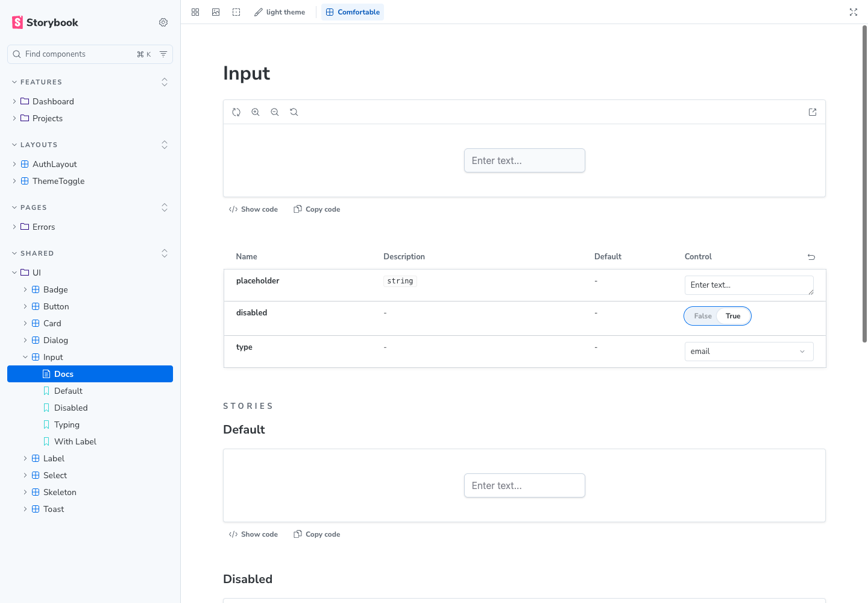Click the Disabled story heading
Viewport: 868px width, 603px height.
tap(248, 579)
